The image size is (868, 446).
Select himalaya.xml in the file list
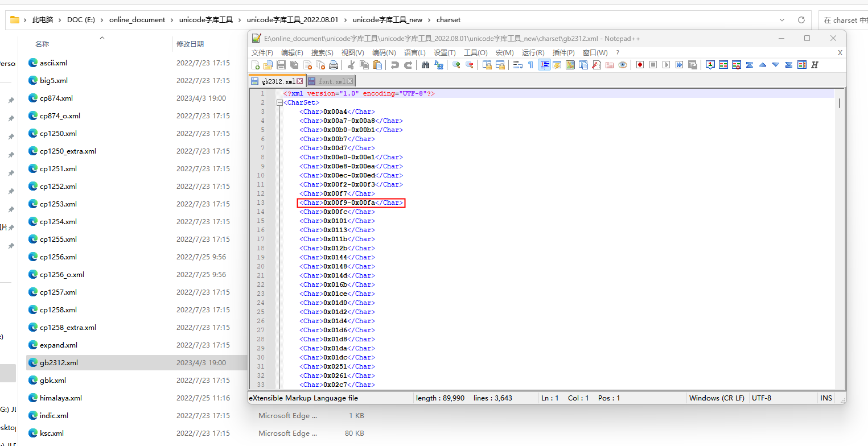coord(60,398)
